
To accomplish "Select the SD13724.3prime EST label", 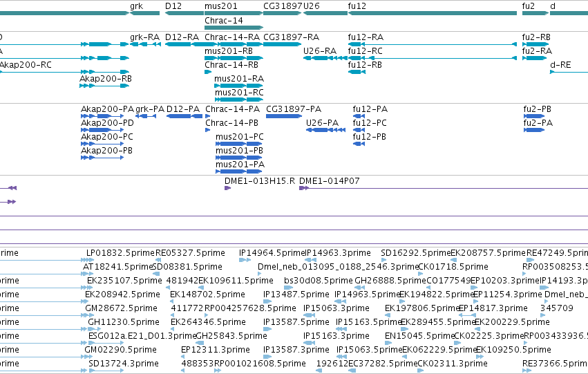I will click(x=124, y=364).
